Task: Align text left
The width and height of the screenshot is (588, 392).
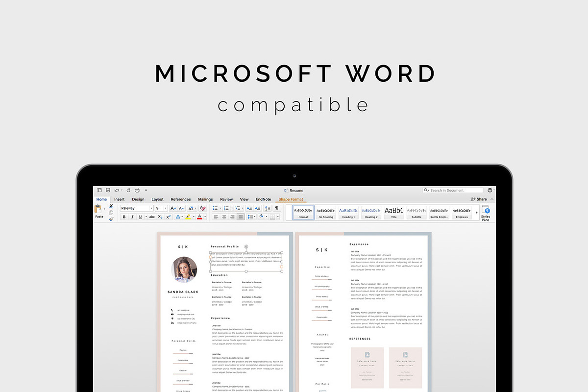Action: [216, 217]
